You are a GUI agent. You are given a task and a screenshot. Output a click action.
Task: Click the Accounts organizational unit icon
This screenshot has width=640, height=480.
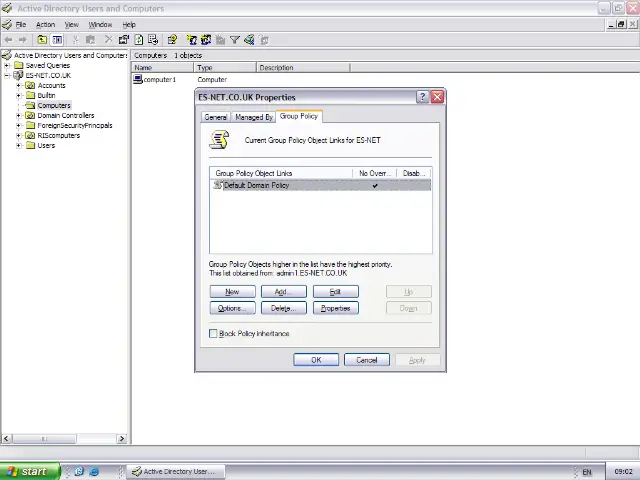tap(30, 85)
